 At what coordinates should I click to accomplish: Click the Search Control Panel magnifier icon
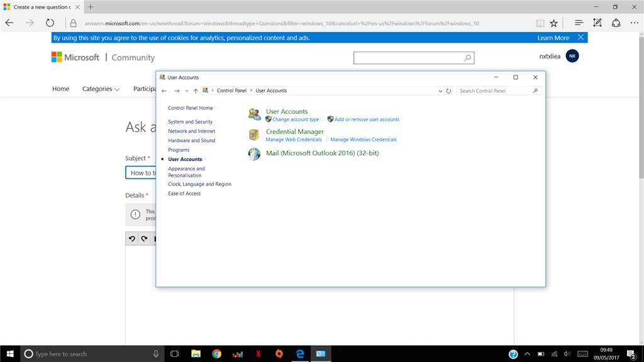[x=535, y=90]
